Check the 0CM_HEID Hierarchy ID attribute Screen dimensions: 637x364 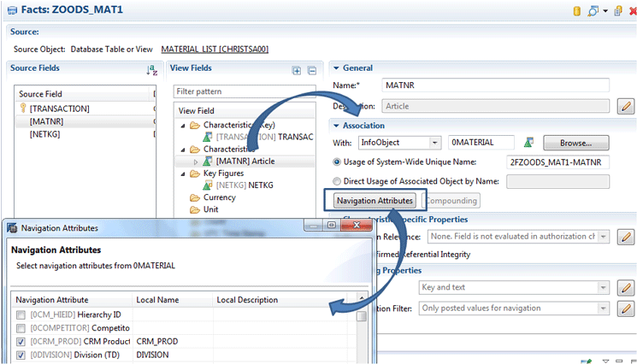[x=21, y=315]
